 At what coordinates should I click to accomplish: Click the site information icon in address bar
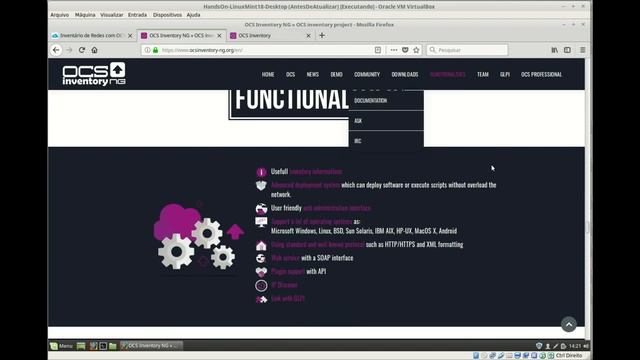click(x=147, y=50)
